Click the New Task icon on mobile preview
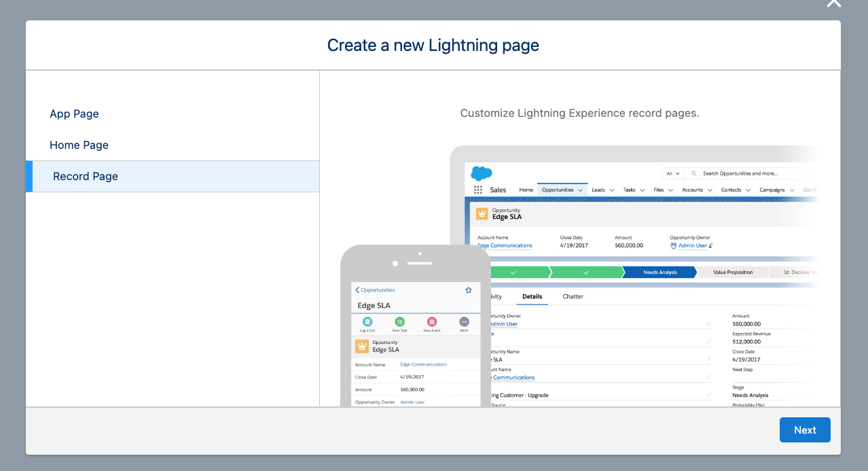The width and height of the screenshot is (868, 471). coord(399,321)
